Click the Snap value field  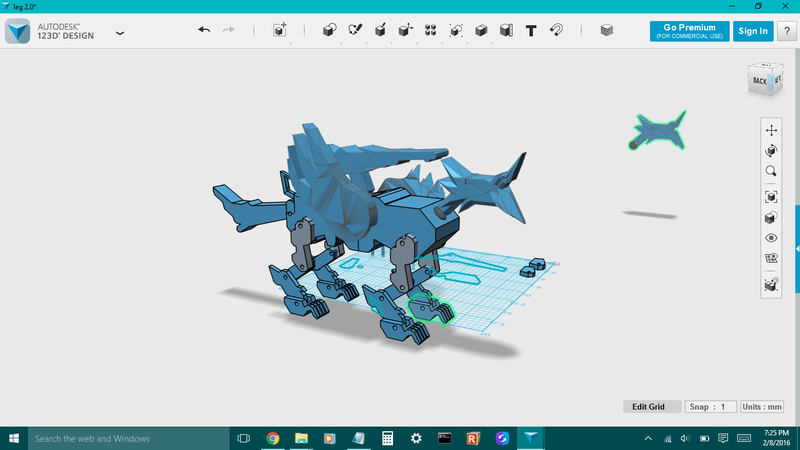(x=711, y=407)
